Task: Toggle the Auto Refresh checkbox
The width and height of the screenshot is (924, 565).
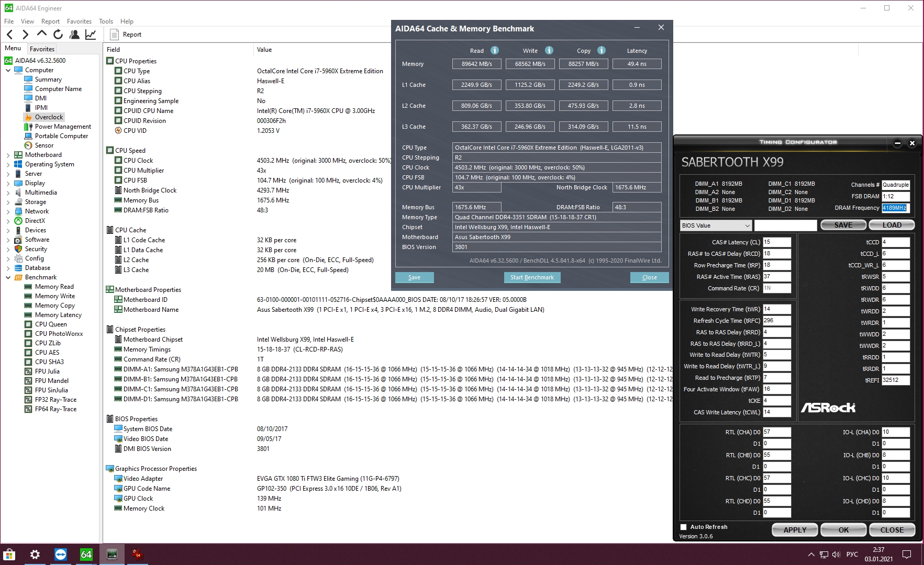Action: pyautogui.click(x=683, y=527)
